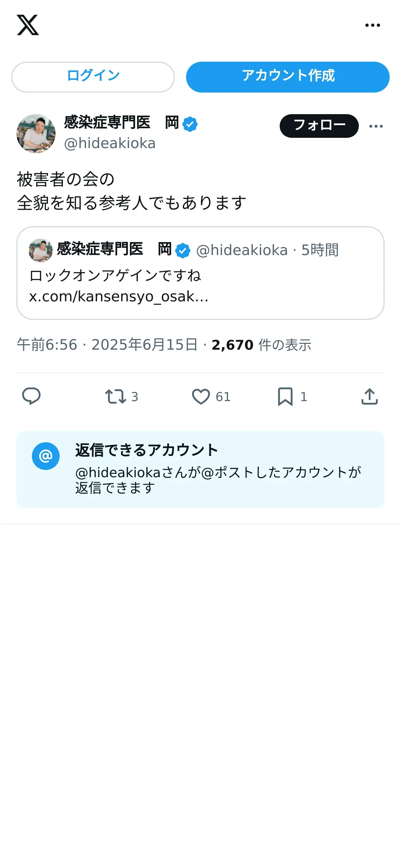Click the blue @ mention icon
The image size is (401, 868).
point(46,456)
